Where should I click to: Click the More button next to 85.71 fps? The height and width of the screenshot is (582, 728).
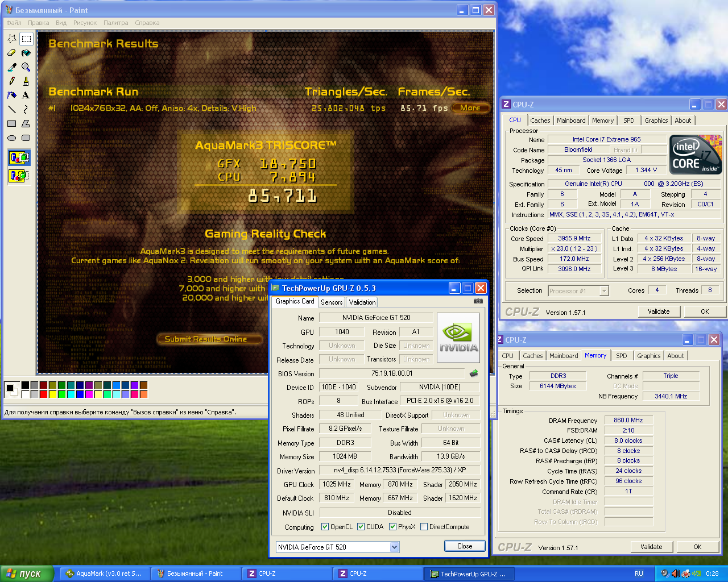470,108
